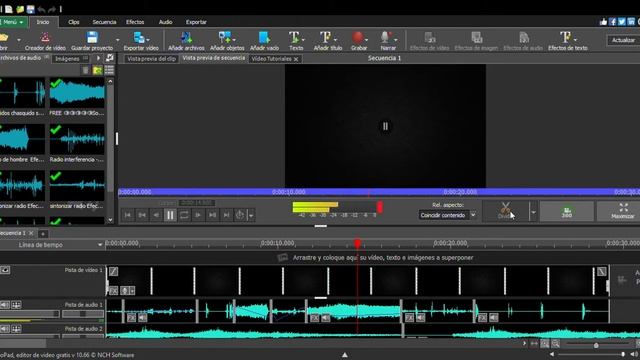Click the thumbs-up like icon
This screenshot has width=640, height=360.
pos(603,22)
